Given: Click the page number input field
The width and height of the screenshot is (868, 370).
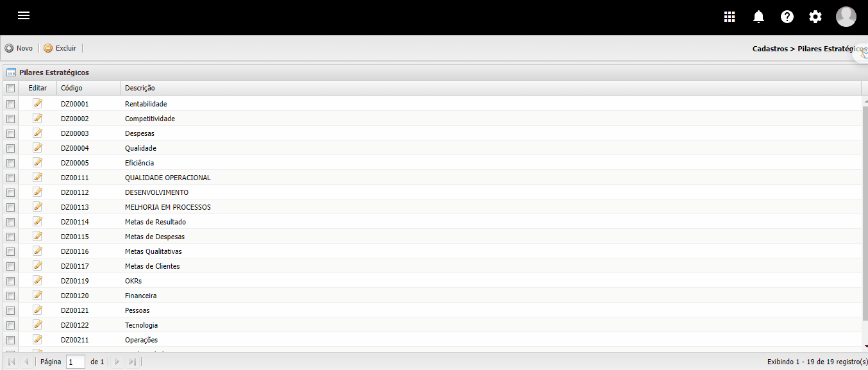Looking at the screenshot, I should tap(76, 362).
